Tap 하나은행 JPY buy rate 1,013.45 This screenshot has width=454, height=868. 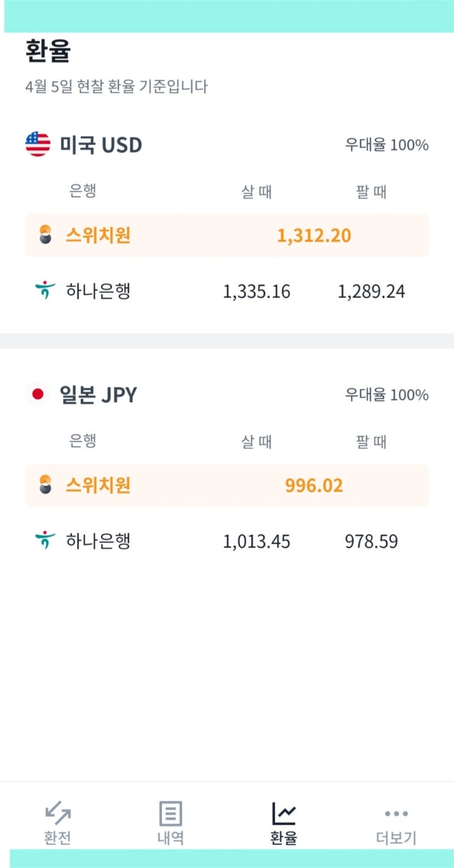[257, 541]
